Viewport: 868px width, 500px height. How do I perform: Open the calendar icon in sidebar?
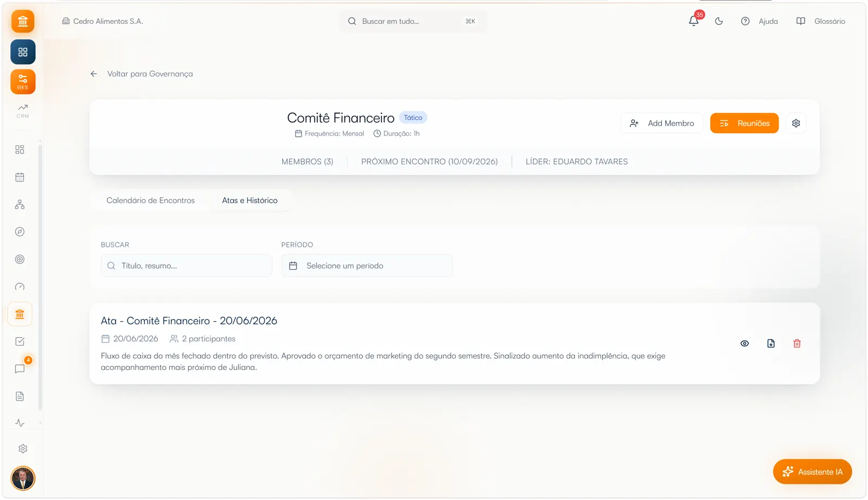(20, 177)
